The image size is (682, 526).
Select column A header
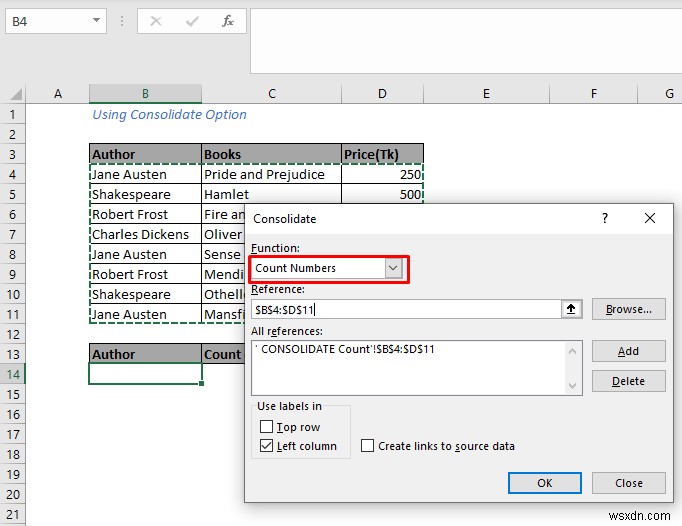(x=57, y=94)
